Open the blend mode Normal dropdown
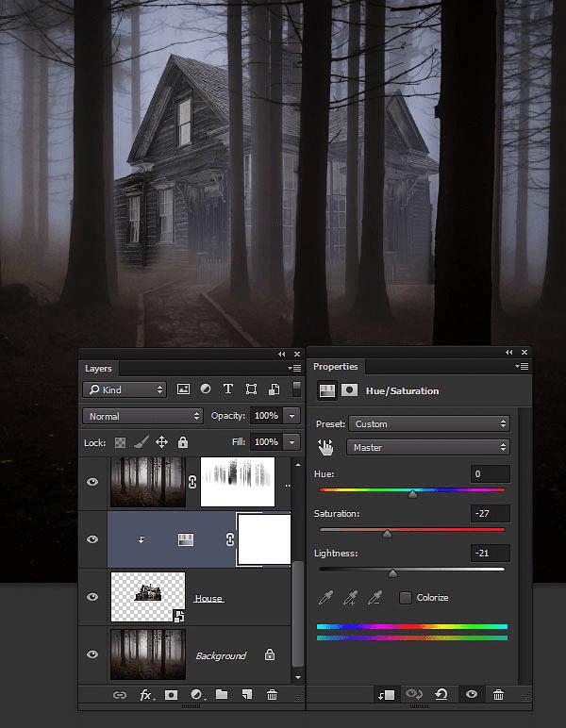 click(x=142, y=416)
